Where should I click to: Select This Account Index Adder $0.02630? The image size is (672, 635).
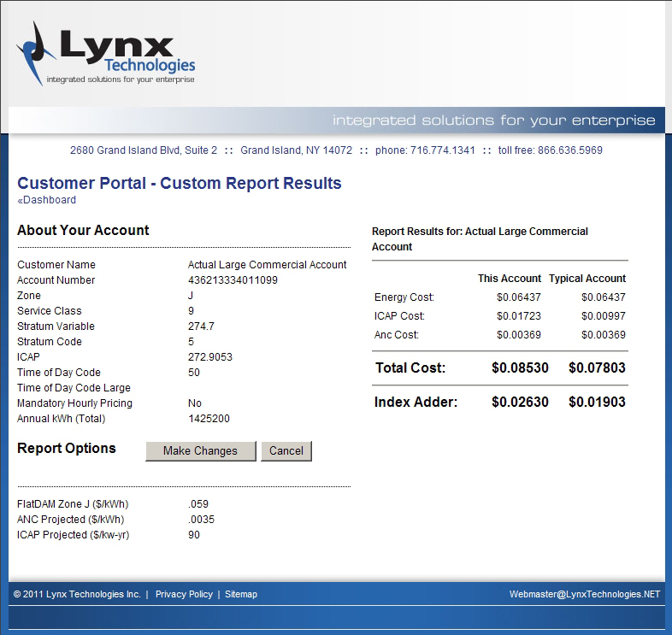(520, 403)
